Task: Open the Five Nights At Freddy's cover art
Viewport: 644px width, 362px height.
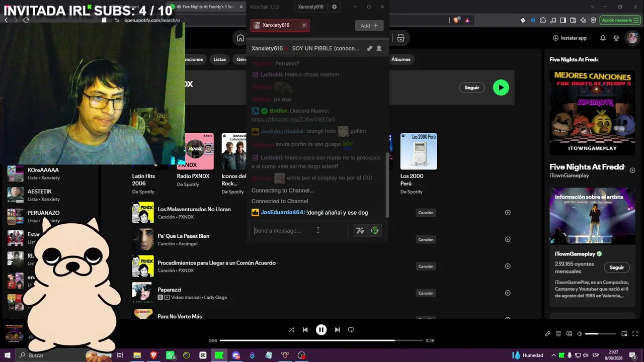Action: point(592,112)
